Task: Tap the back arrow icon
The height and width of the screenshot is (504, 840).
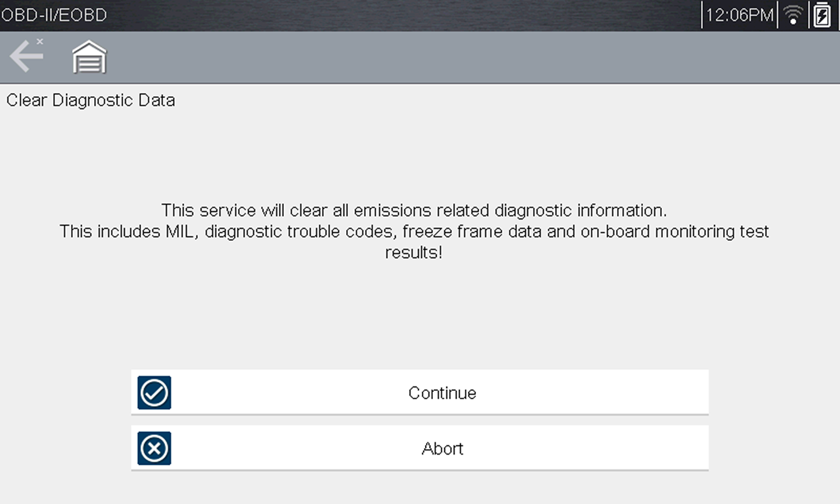Action: 26,57
